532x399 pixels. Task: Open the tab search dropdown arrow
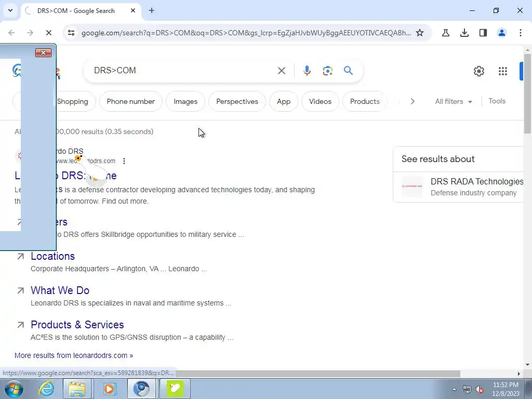pyautogui.click(x=10, y=10)
